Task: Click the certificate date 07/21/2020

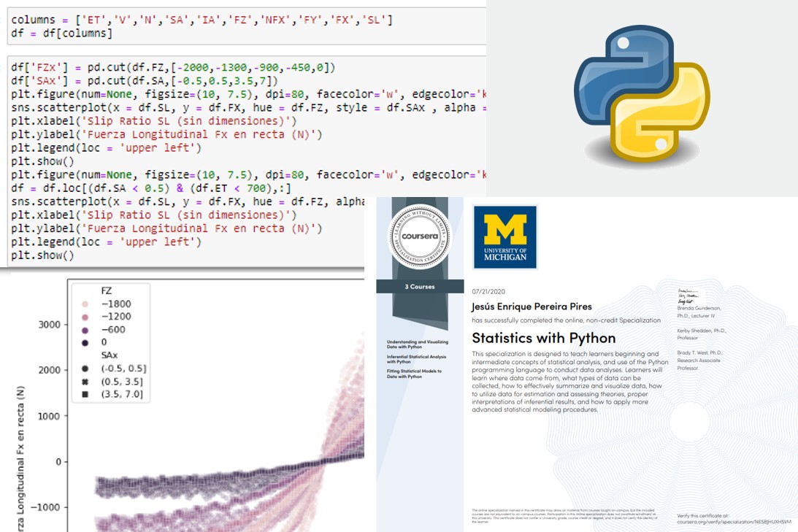Action: (488, 291)
